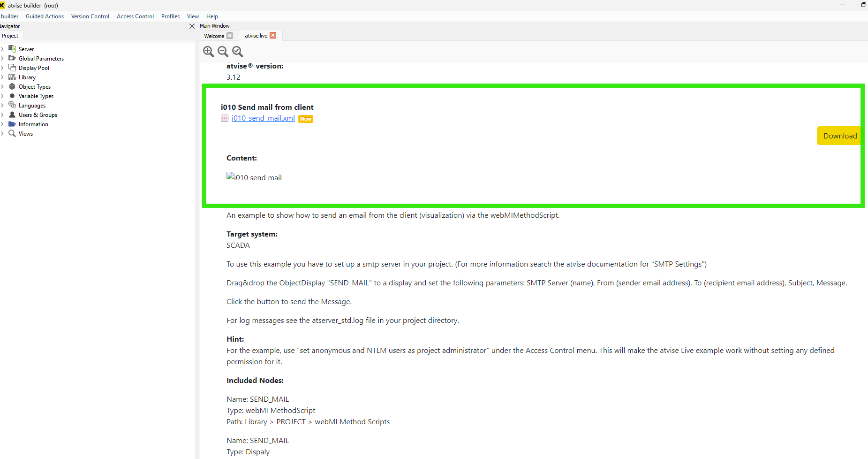Select the Users & Groups person icon

click(x=12, y=115)
